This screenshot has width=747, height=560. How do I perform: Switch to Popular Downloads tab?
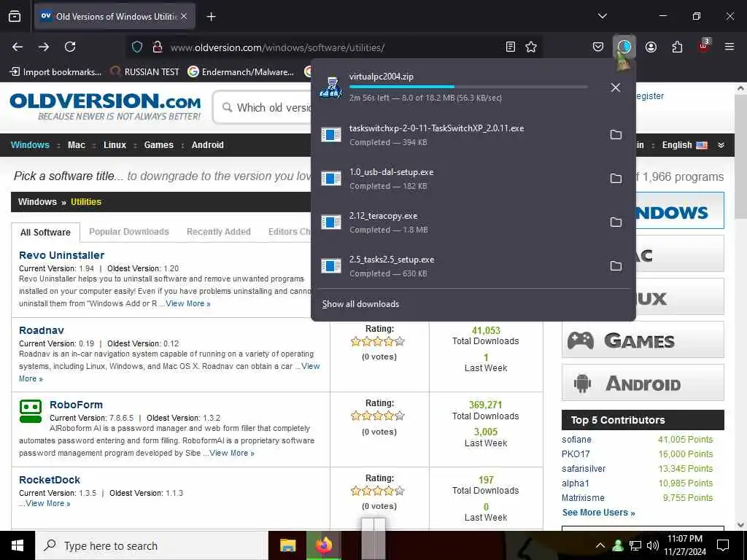point(129,232)
